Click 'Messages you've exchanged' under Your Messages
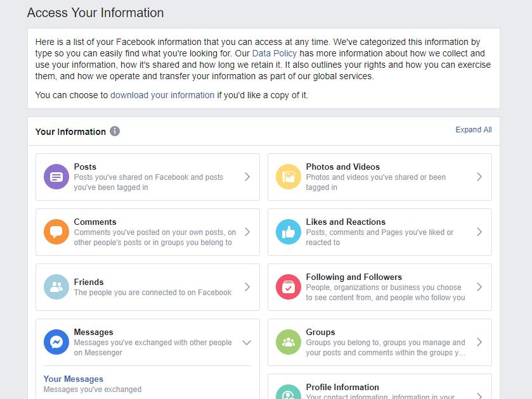Viewport: 532px width, 399px height. click(93, 389)
